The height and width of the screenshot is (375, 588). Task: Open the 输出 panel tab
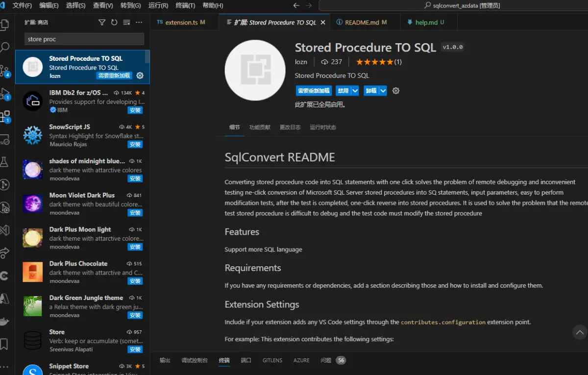click(x=165, y=360)
